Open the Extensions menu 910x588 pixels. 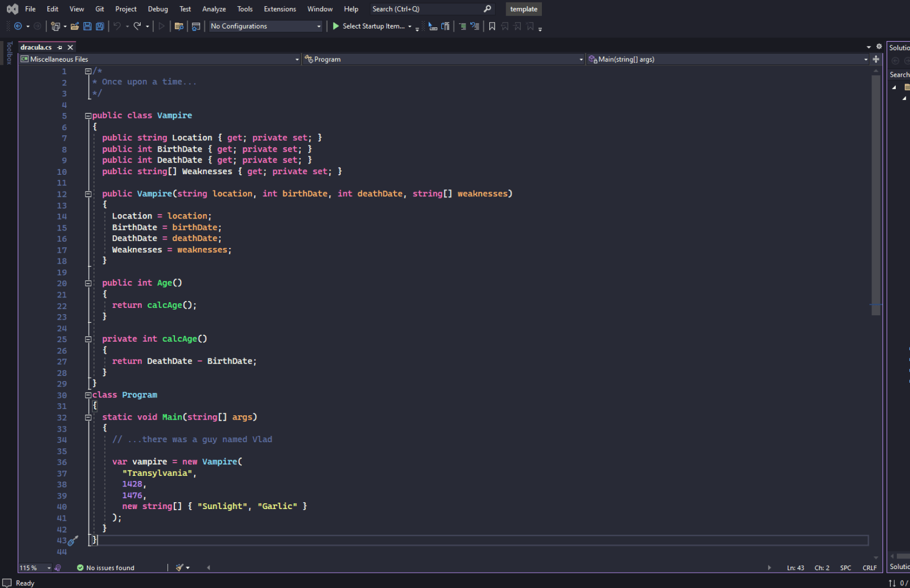coord(280,9)
